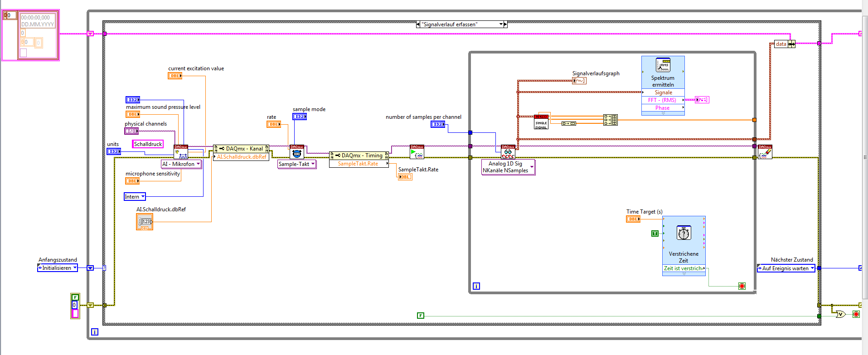Click the Signalverlaufsgraph label text

pyautogui.click(x=596, y=73)
